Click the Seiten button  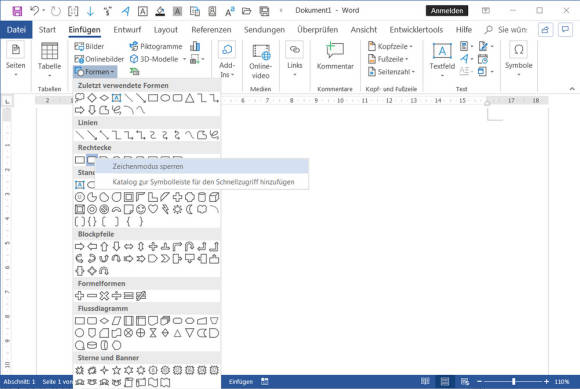(x=16, y=59)
